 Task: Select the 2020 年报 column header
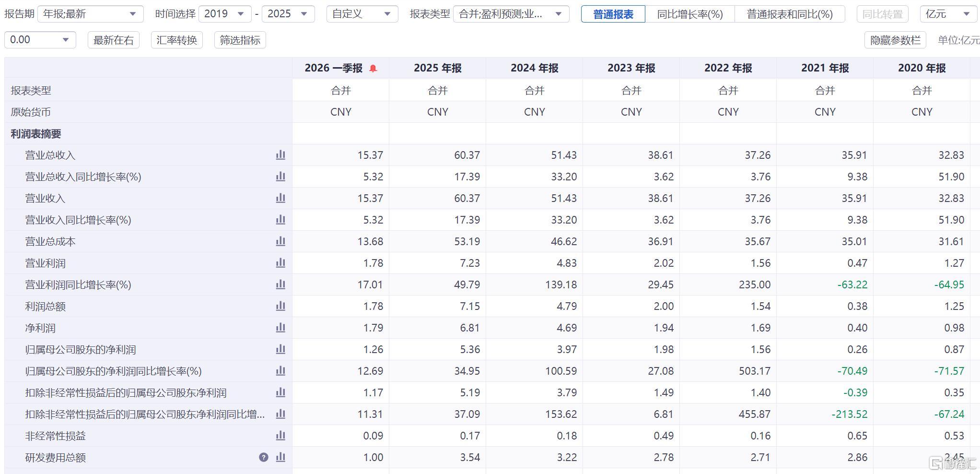tap(922, 68)
